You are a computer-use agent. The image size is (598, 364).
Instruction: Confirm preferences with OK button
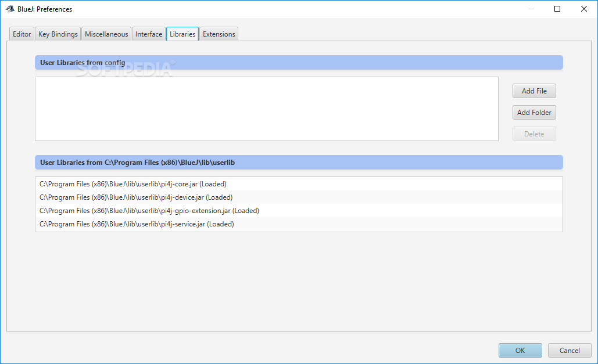tap(520, 350)
